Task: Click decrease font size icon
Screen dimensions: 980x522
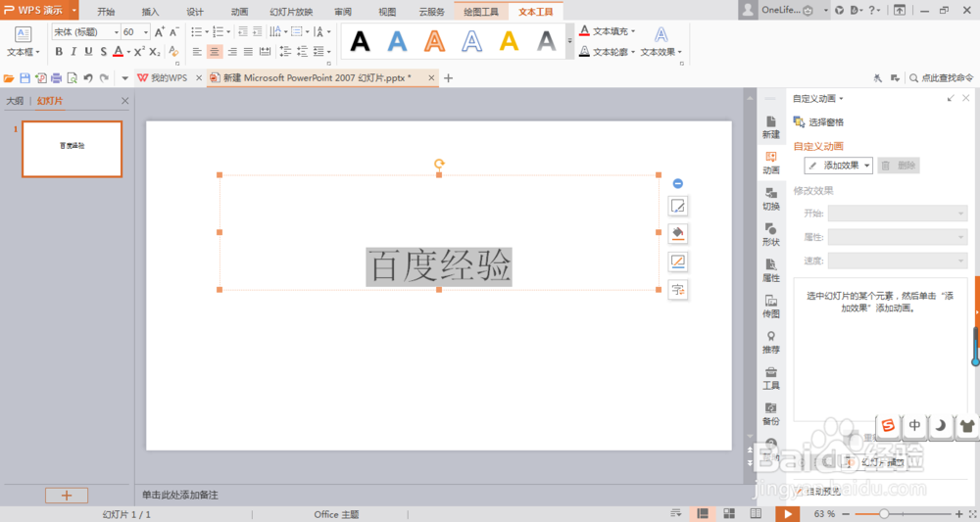Action: [x=174, y=32]
